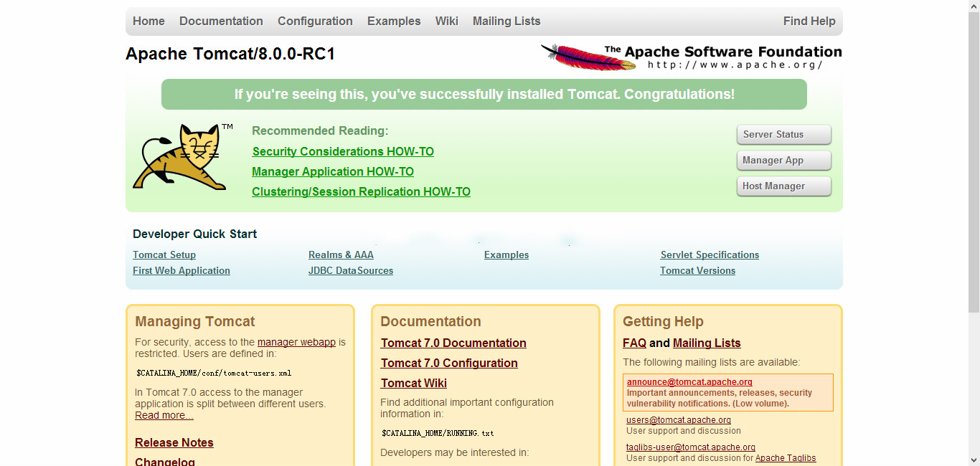Screen dimensions: 980x466
Task: Open the Manager App button
Action: [x=783, y=161]
